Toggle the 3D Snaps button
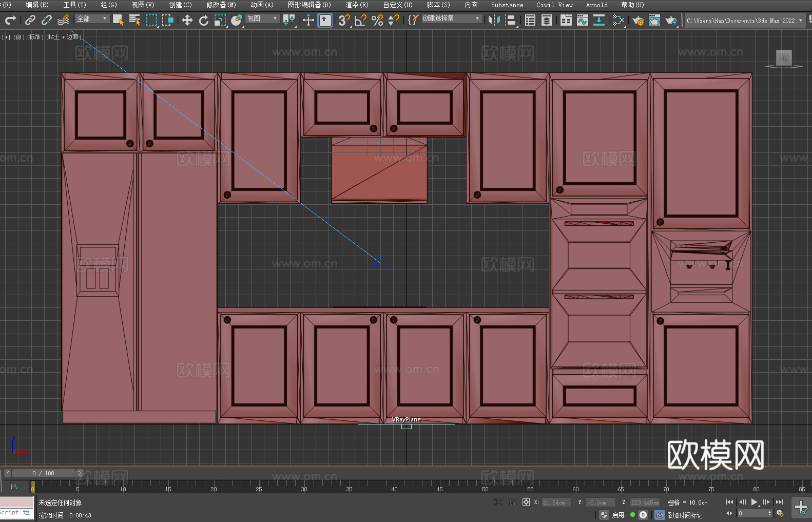This screenshot has height=522, width=812. tap(344, 20)
